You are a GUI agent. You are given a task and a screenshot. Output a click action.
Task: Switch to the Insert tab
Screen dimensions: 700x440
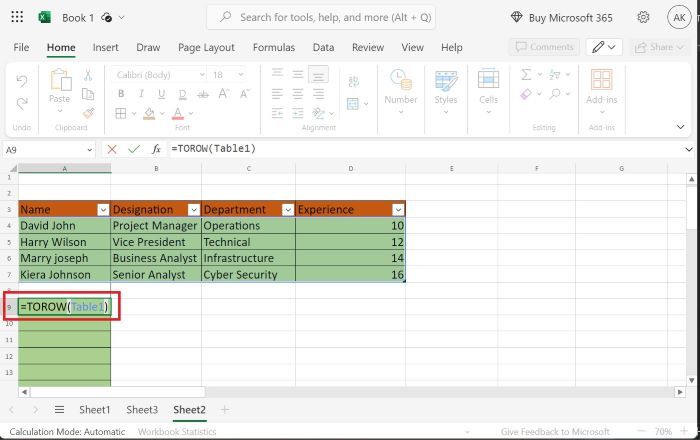[105, 47]
